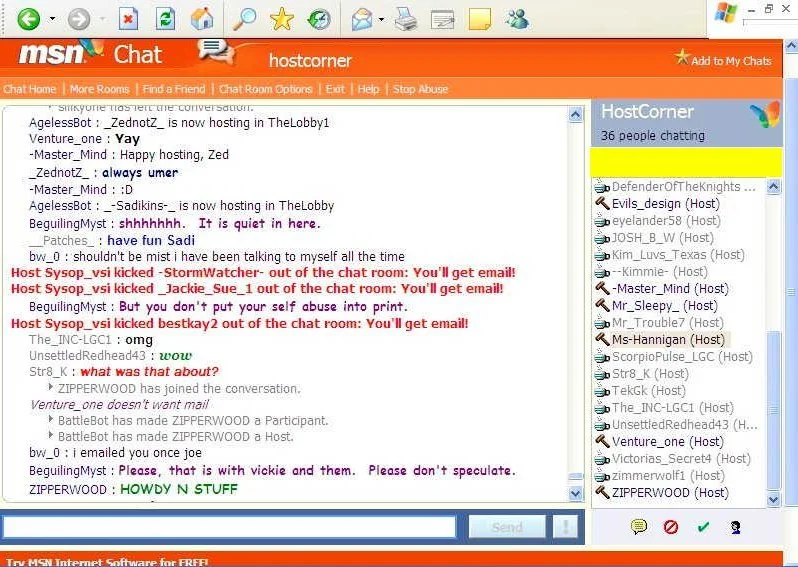Select Find a Friend menu item
798x567 pixels.
174,89
